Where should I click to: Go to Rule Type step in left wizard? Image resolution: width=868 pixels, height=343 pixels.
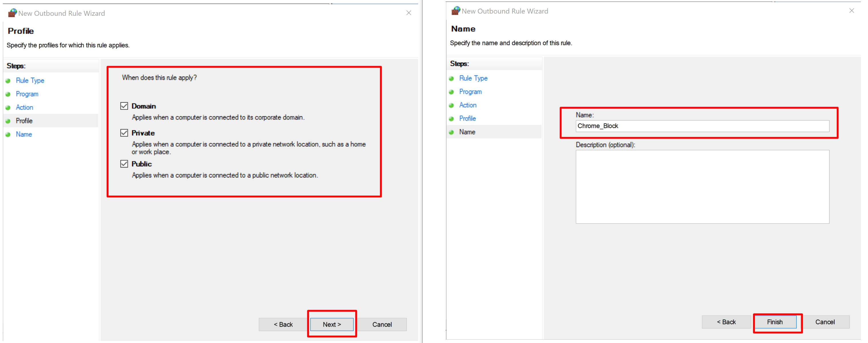coord(30,81)
